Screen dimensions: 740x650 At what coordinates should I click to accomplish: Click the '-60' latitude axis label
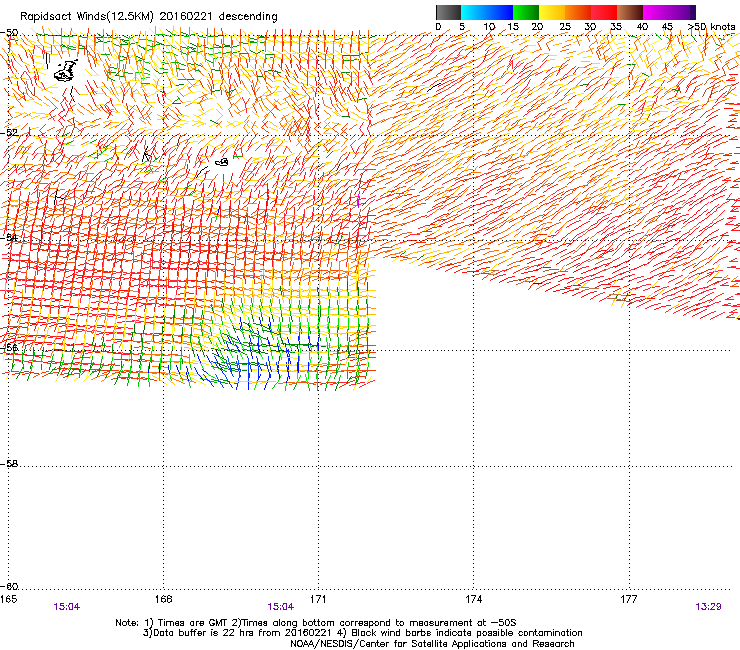9,587
